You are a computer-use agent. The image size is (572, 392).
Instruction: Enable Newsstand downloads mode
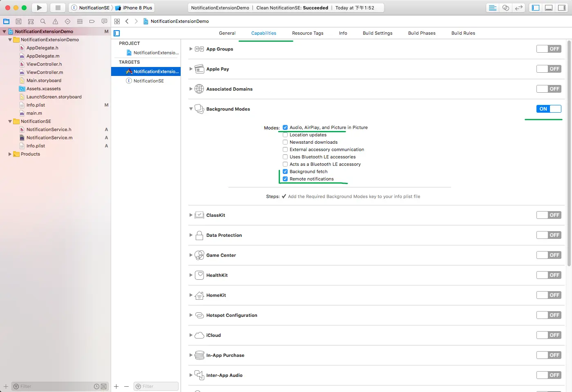[285, 142]
